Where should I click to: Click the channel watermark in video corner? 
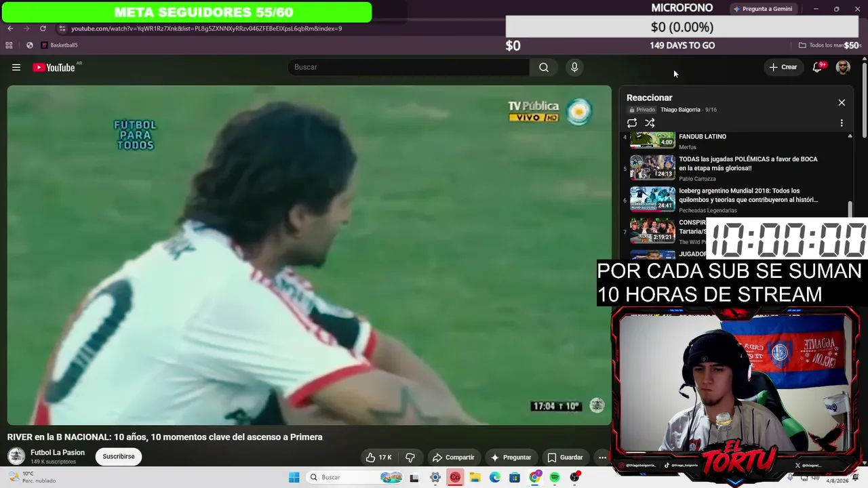(x=597, y=405)
